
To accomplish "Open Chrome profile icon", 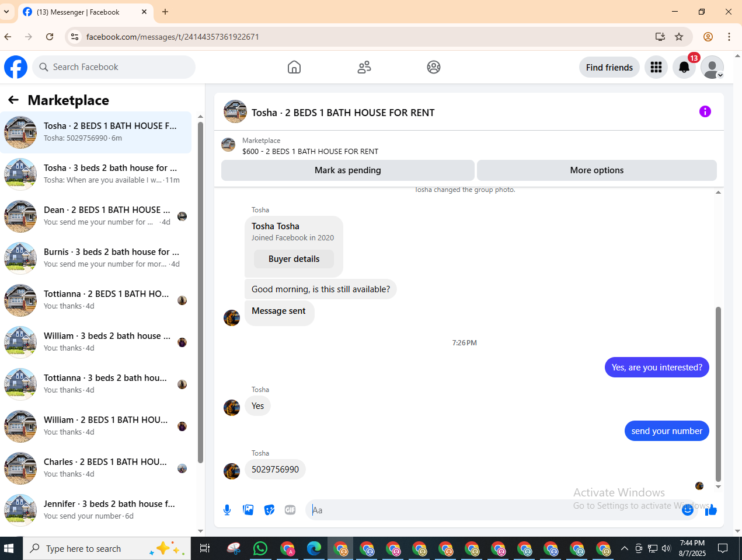I will tap(708, 37).
